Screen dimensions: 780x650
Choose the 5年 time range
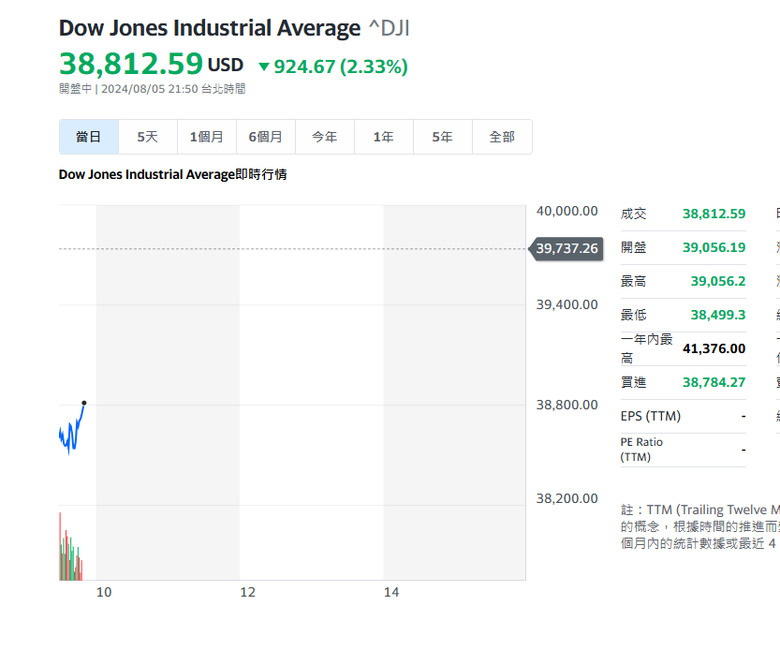tap(443, 137)
